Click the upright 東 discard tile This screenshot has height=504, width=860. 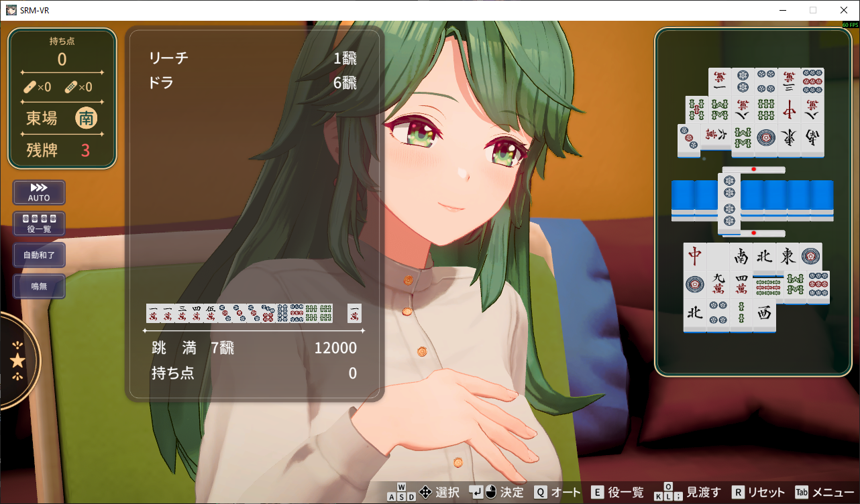[788, 257]
